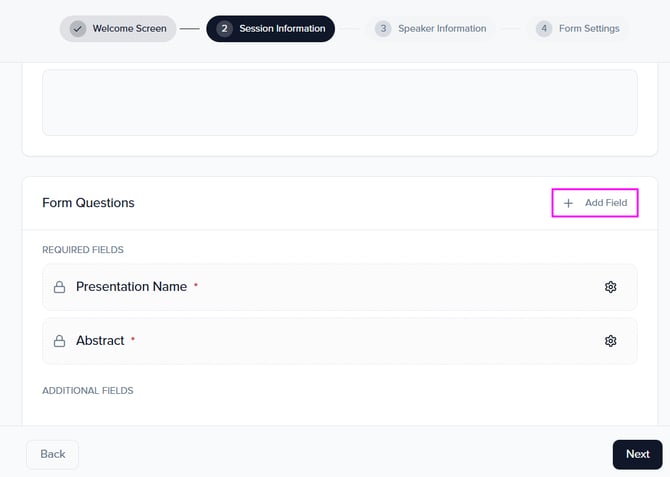Focus the empty text area at top
The height and width of the screenshot is (477, 670).
click(x=339, y=102)
